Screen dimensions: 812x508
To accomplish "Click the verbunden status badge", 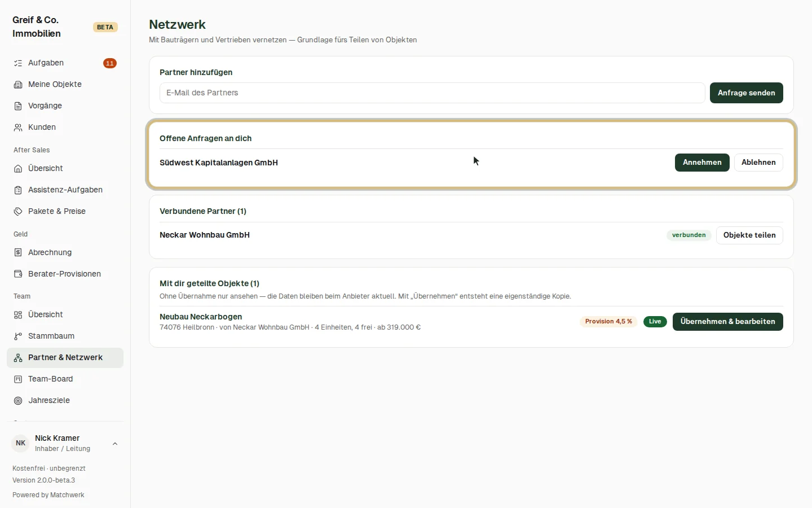I will coord(689,235).
